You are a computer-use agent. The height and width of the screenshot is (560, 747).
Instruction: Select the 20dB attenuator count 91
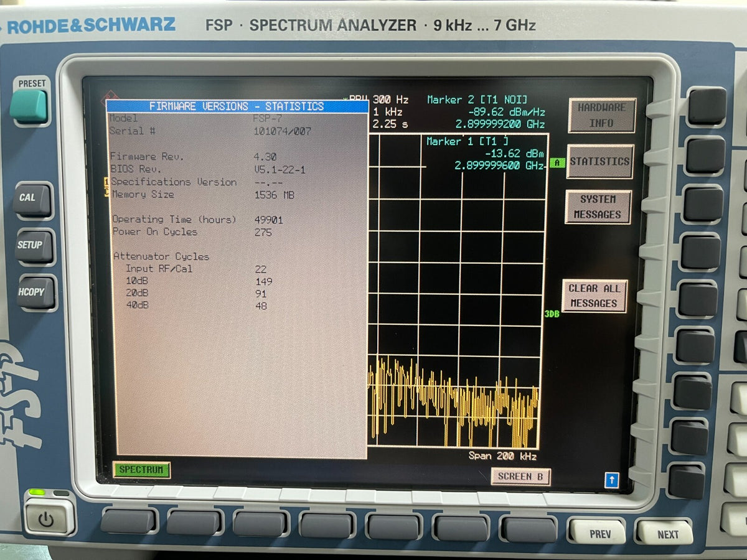pyautogui.click(x=261, y=294)
